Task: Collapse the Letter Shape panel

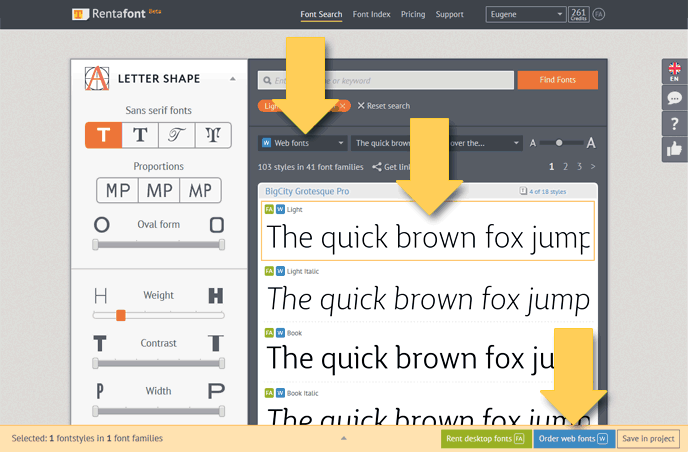Action: (233, 79)
